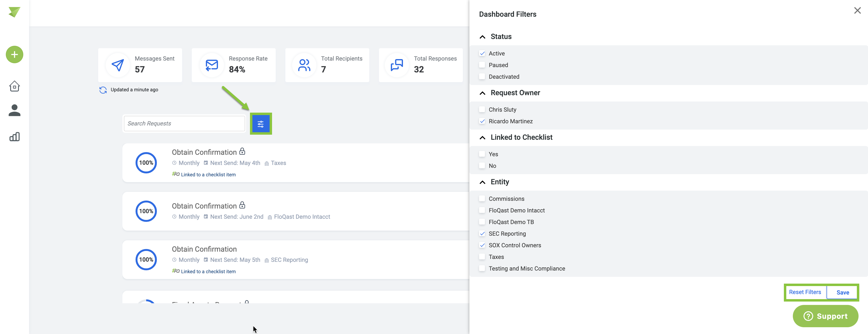Enable the Paused status checkbox
This screenshot has width=868, height=334.
(x=482, y=65)
